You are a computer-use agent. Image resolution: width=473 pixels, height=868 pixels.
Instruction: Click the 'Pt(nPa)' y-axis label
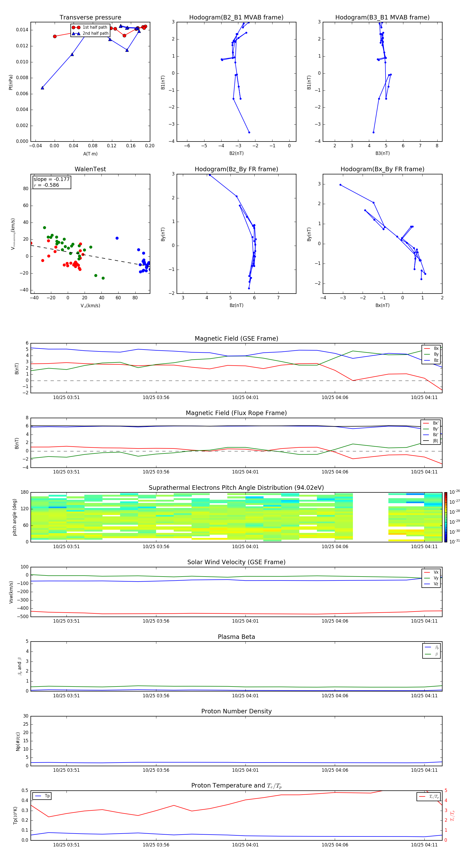[x=11, y=82]
